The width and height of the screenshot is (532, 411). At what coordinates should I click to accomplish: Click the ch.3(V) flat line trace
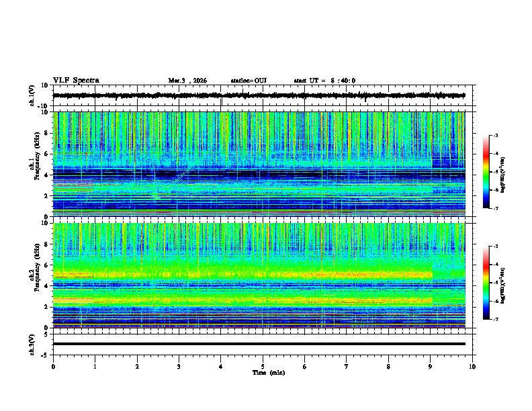click(x=259, y=344)
